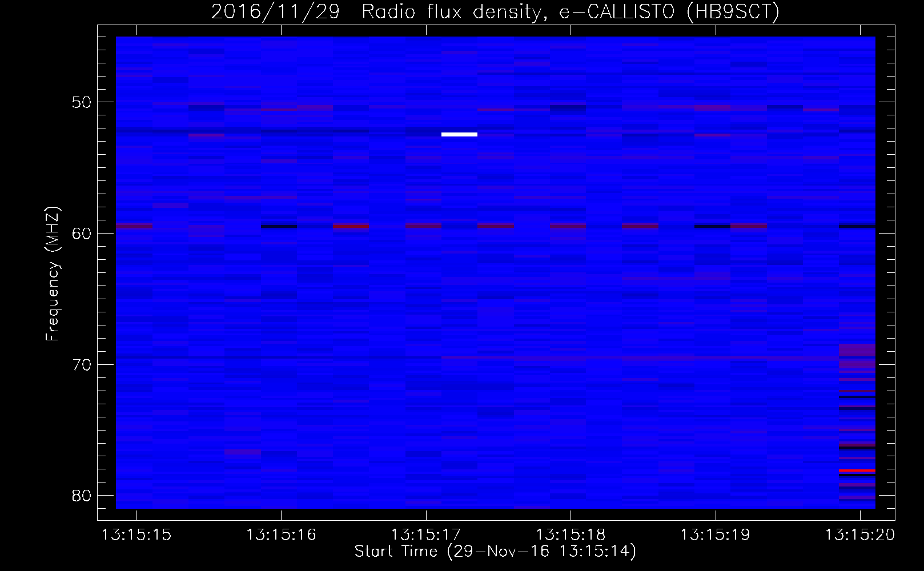Click the 13:15:17 time tick label

pyautogui.click(x=425, y=535)
